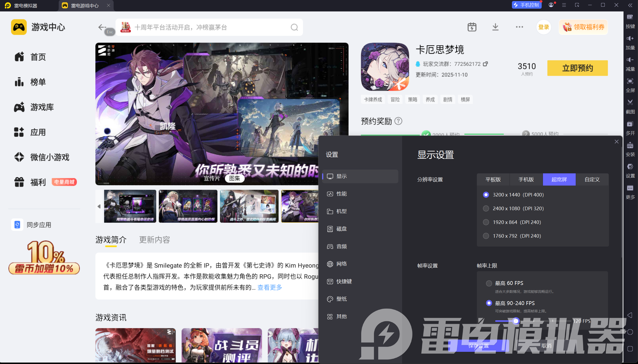Image resolution: width=638 pixels, height=364 pixels.
Task: Click the screenshot scissors icon in right sidebar
Action: click(x=630, y=102)
